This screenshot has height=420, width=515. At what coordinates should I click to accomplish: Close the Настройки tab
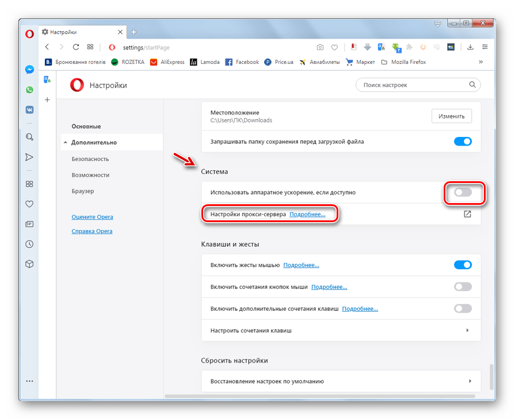click(x=120, y=32)
